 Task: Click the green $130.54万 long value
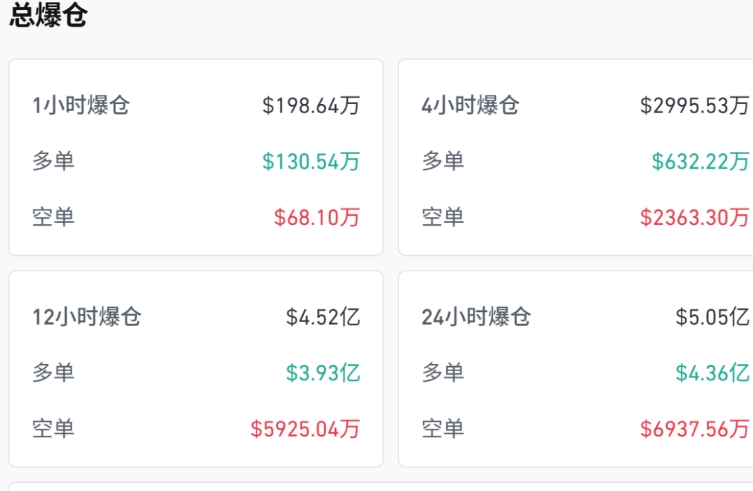pos(311,161)
